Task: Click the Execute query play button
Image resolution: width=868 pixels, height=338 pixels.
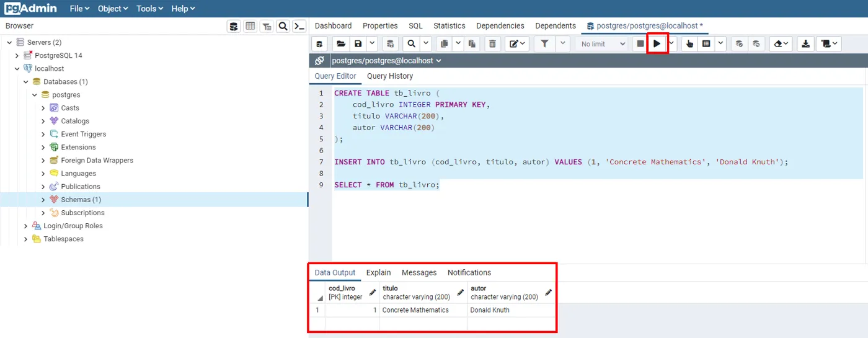Action: [657, 44]
